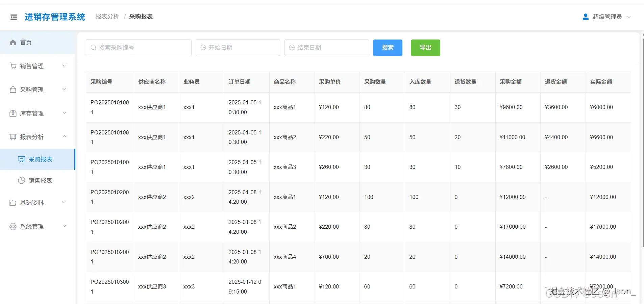Open the 超级管理员 dropdown arrow
This screenshot has height=304, width=644.
coord(628,17)
